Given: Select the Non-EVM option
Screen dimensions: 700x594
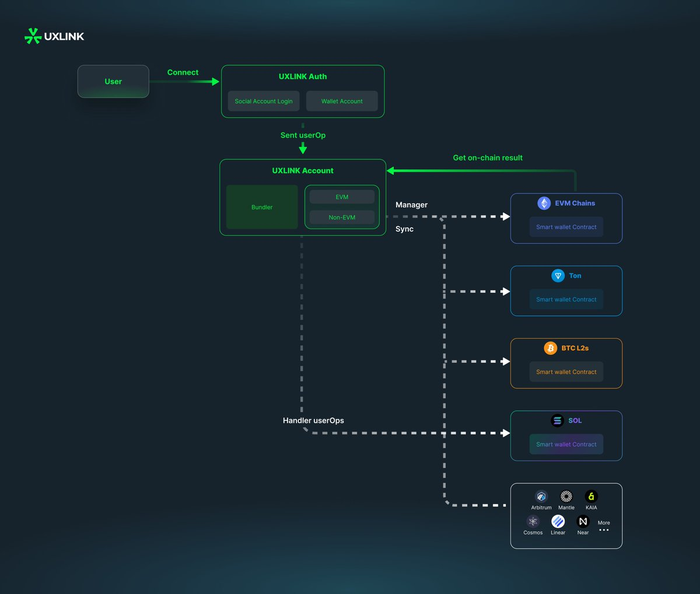Looking at the screenshot, I should 342,217.
